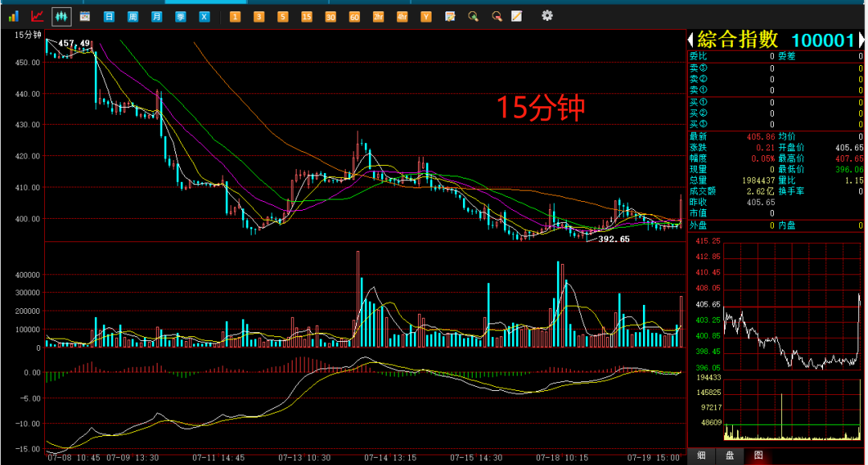
Task: Select the 4hr timeframe button
Action: tap(402, 17)
